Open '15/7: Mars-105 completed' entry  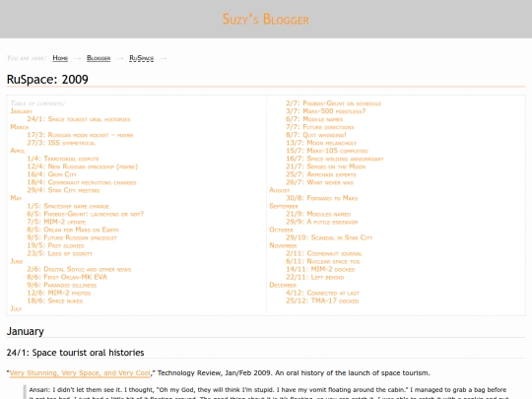[x=327, y=151]
